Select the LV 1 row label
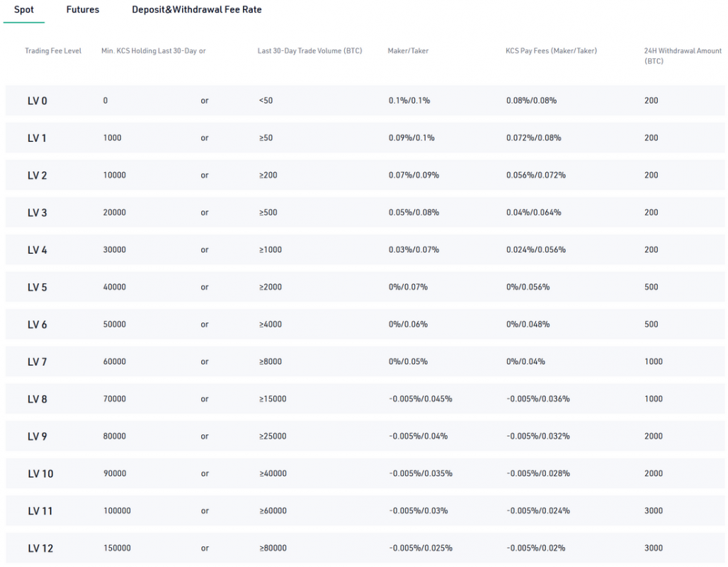 38,138
